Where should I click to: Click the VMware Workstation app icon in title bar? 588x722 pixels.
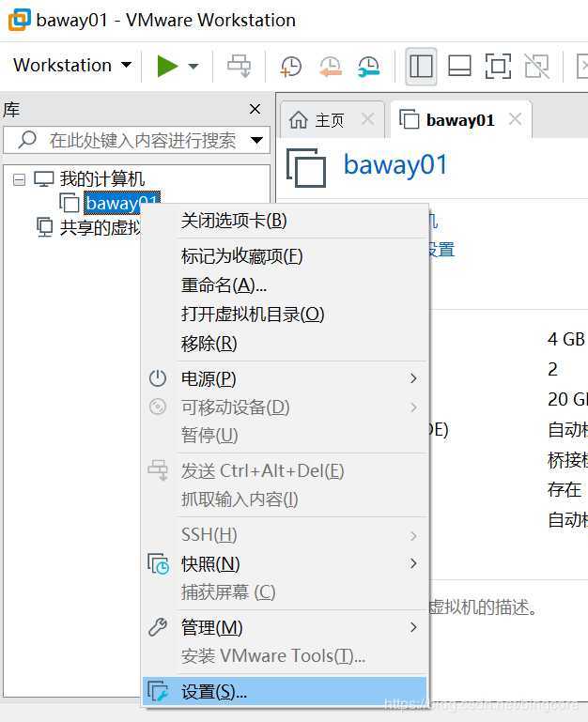(x=20, y=20)
